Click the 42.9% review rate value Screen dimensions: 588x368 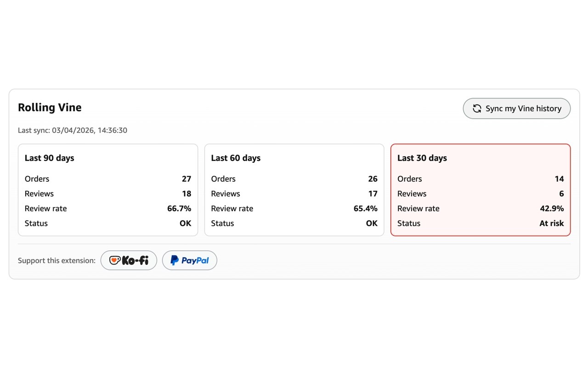(552, 208)
